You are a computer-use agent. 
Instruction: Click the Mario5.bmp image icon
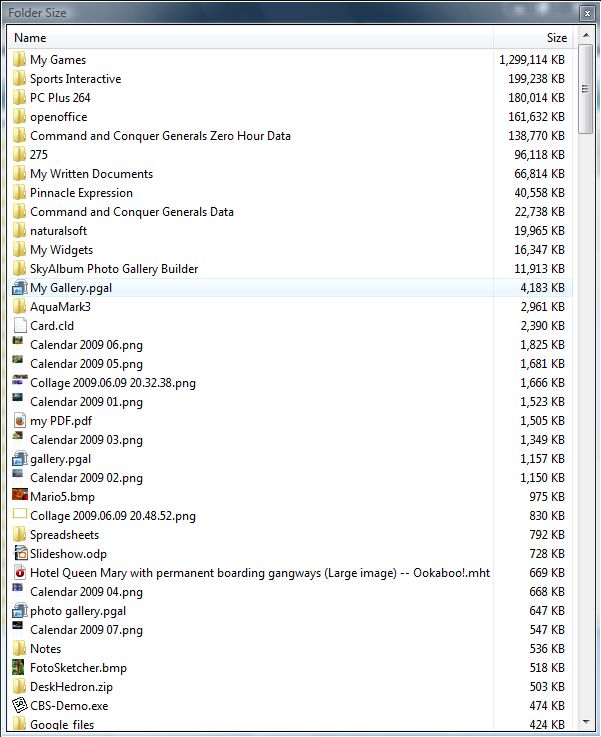pos(20,494)
